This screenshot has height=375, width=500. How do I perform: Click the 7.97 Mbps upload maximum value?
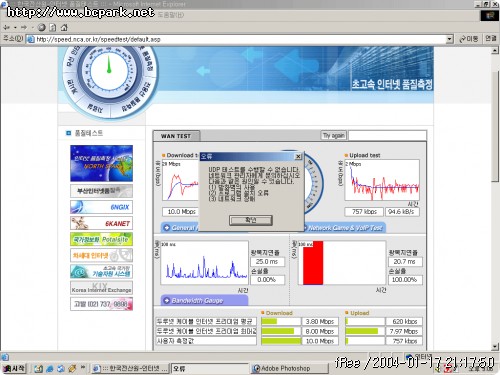click(x=404, y=331)
